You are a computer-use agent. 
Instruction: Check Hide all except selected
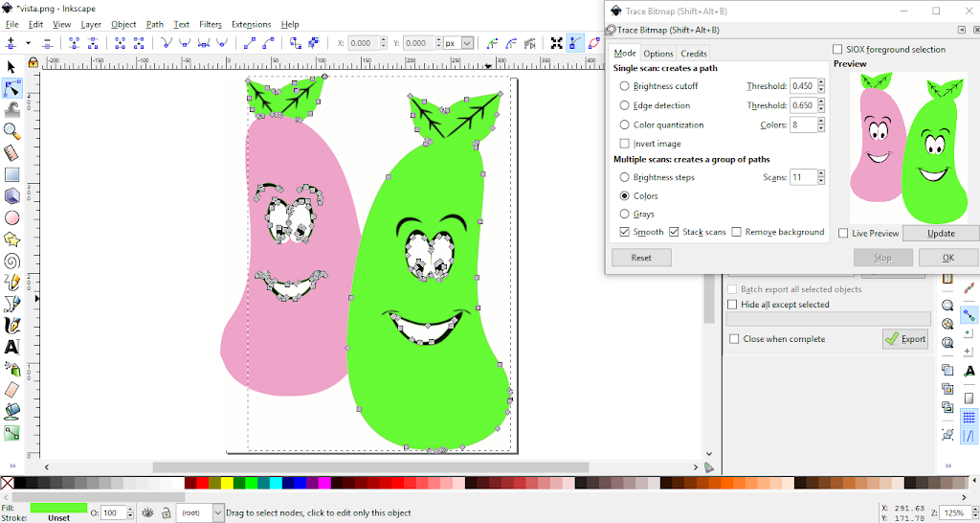732,305
